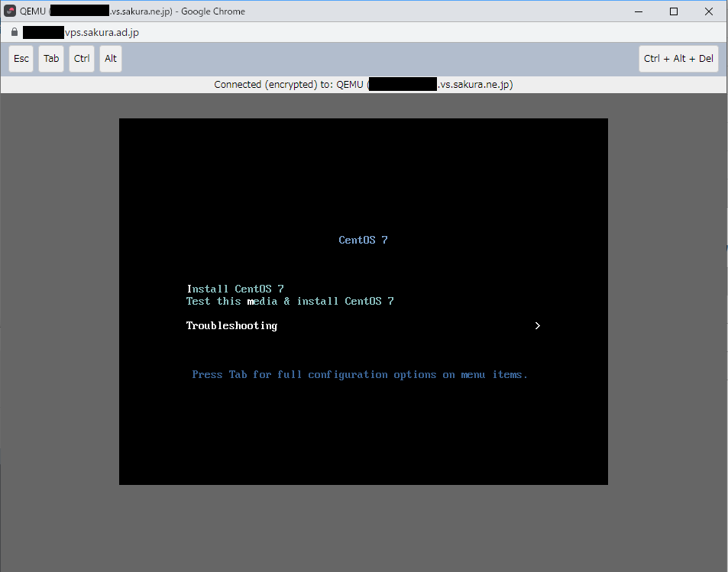
Task: Select Install CentOS 7 menu entry
Action: click(x=235, y=289)
